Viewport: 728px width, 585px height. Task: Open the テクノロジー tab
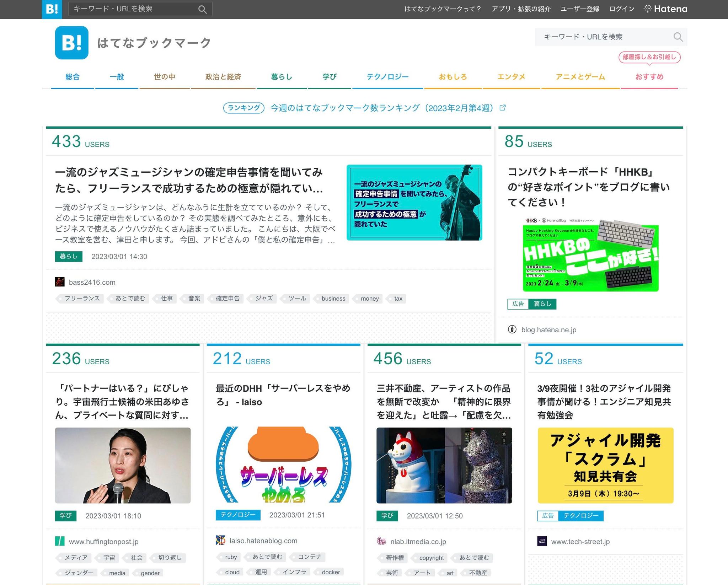(387, 77)
